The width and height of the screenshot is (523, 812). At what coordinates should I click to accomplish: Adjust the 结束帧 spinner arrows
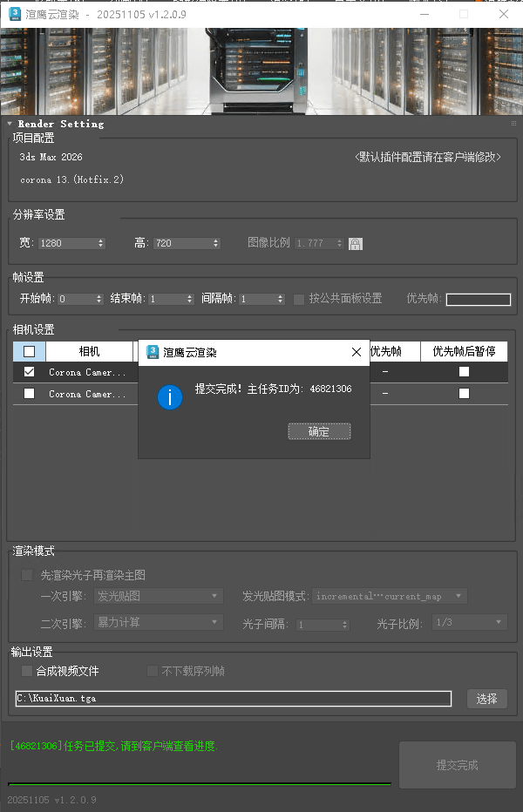click(x=190, y=299)
